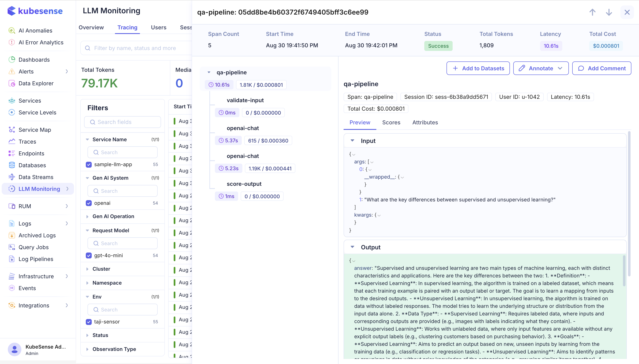Expand the Observation Type filter
This screenshot has height=364, width=639.
tap(87, 349)
